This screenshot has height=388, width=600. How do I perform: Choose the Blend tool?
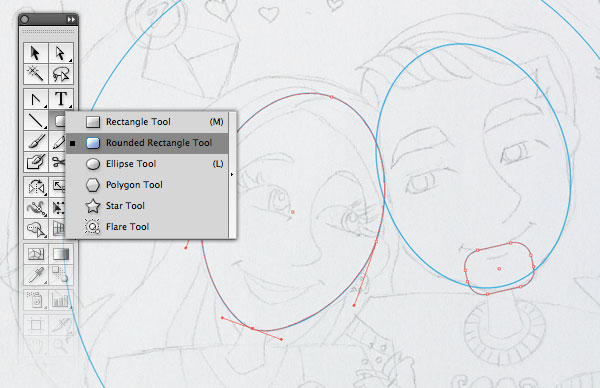[60, 275]
